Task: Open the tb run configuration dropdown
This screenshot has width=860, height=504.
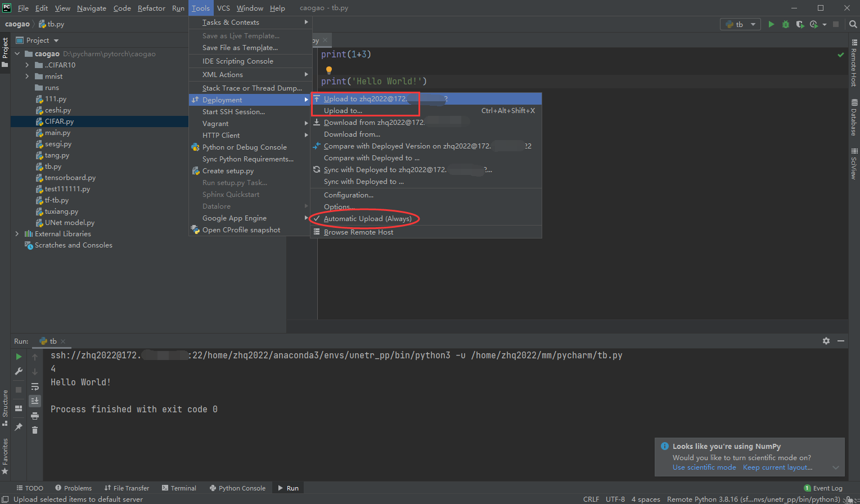Action: pos(740,24)
